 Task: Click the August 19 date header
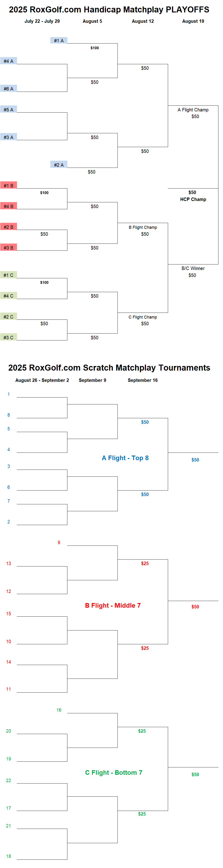pos(193,21)
